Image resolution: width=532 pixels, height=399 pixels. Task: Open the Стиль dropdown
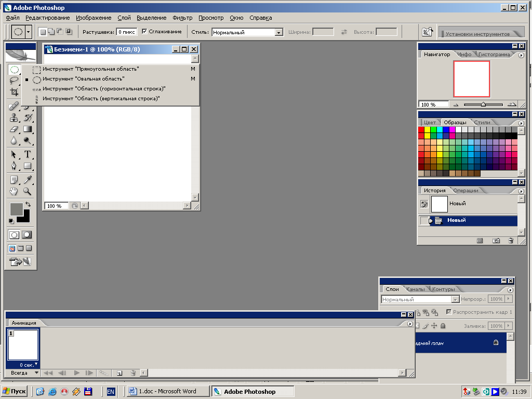click(279, 33)
